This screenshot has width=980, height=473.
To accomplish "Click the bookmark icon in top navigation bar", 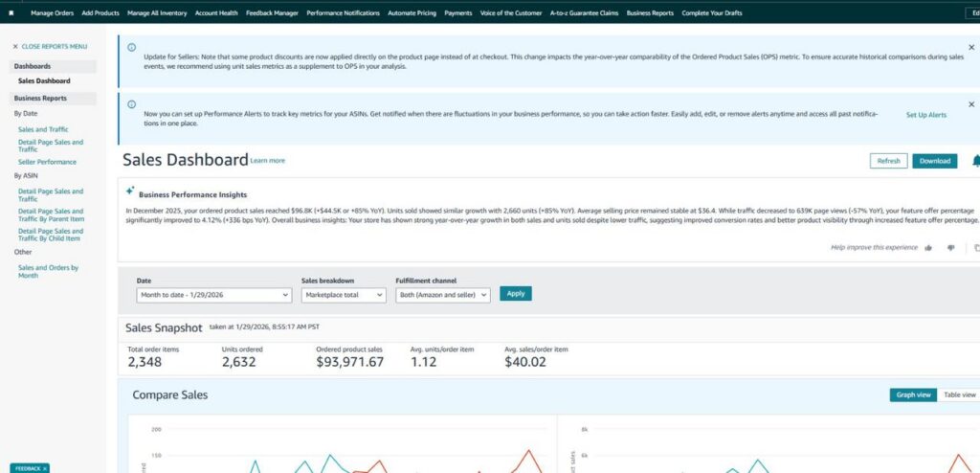I will coord(11,13).
